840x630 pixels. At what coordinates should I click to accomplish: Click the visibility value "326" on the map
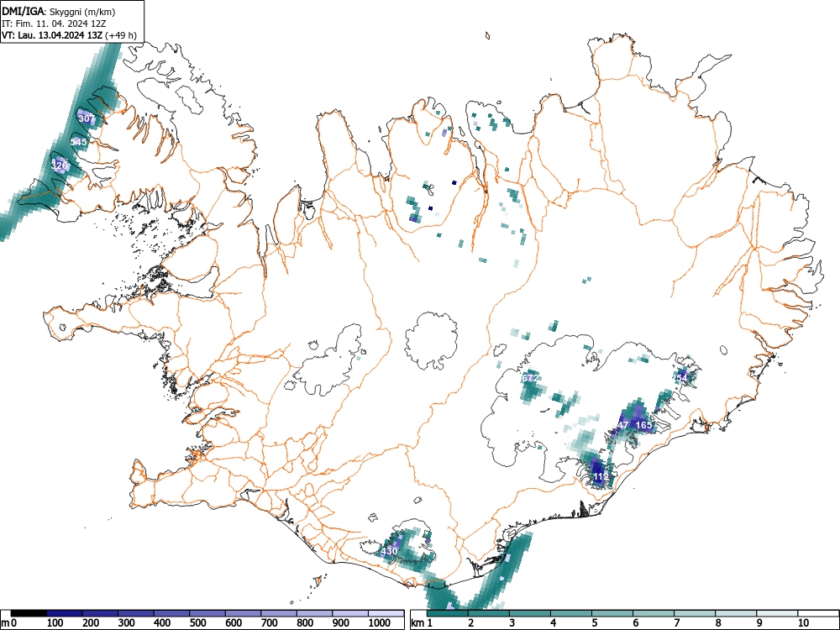59,165
